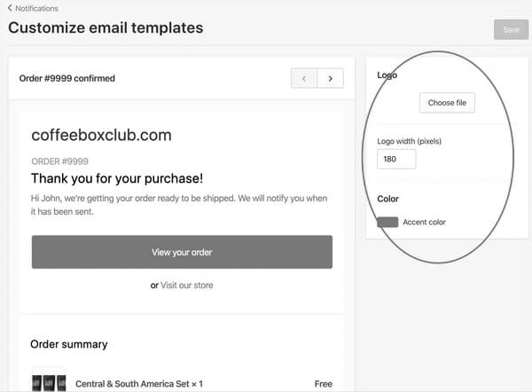Open the Accent color swatch picker
Image resolution: width=532 pixels, height=392 pixels.
387,223
